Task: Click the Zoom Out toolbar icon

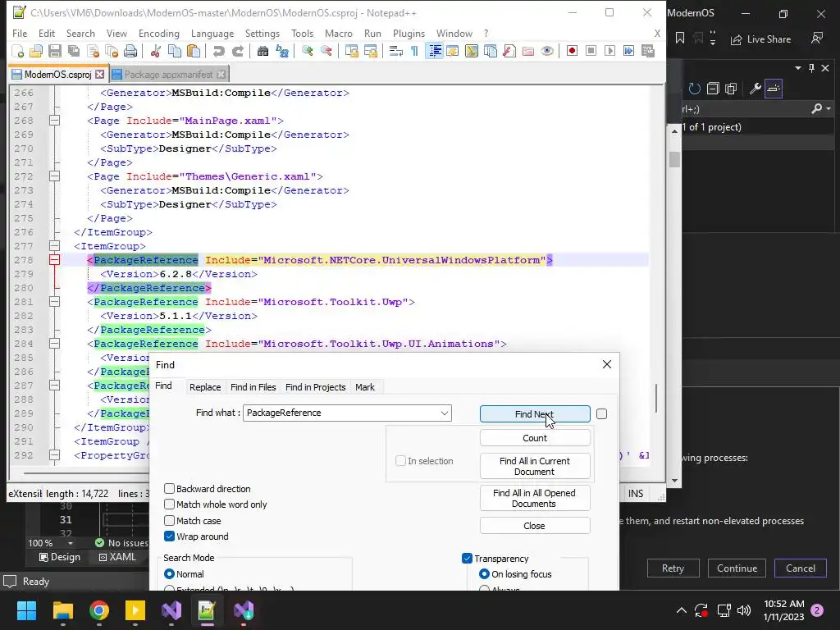Action: coord(326,52)
